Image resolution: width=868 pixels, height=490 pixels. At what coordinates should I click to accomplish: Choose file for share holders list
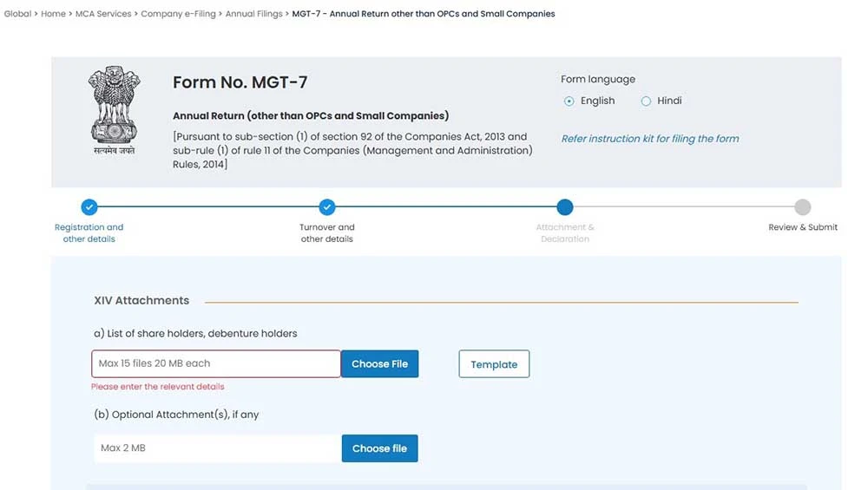pos(380,364)
